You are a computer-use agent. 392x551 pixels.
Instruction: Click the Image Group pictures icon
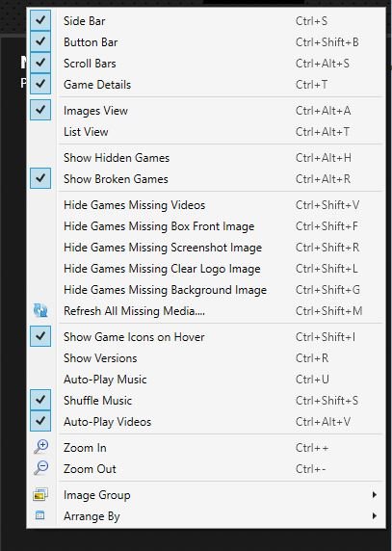pyautogui.click(x=40, y=494)
